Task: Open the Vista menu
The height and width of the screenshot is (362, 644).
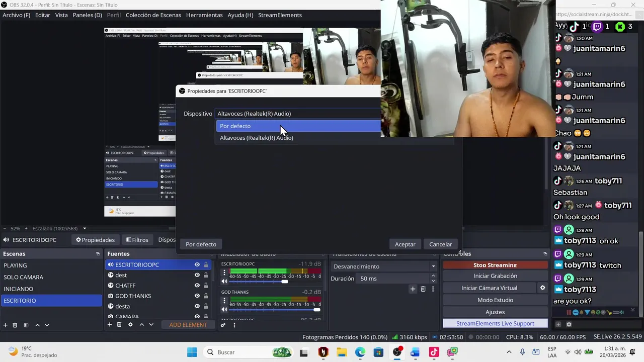Action: click(61, 15)
